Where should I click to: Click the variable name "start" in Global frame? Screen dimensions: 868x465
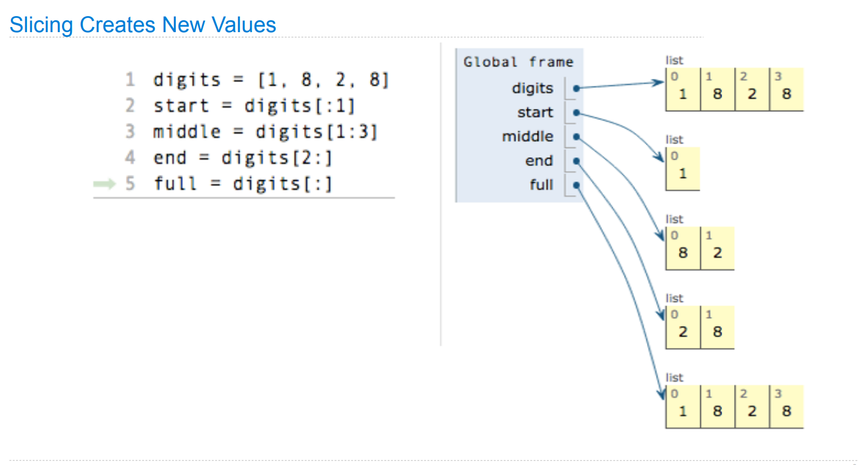[x=535, y=112]
